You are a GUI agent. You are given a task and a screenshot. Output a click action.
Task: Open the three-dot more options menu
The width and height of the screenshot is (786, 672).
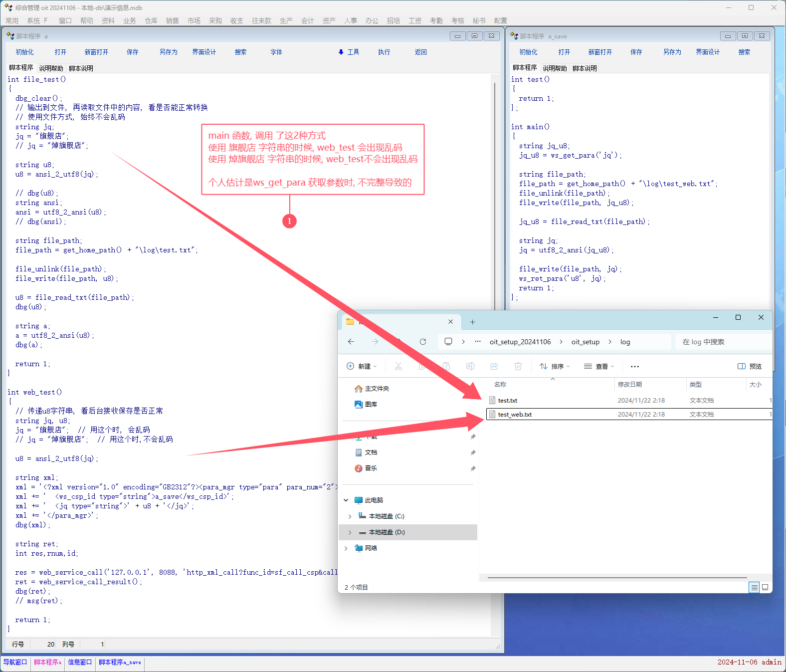[634, 366]
